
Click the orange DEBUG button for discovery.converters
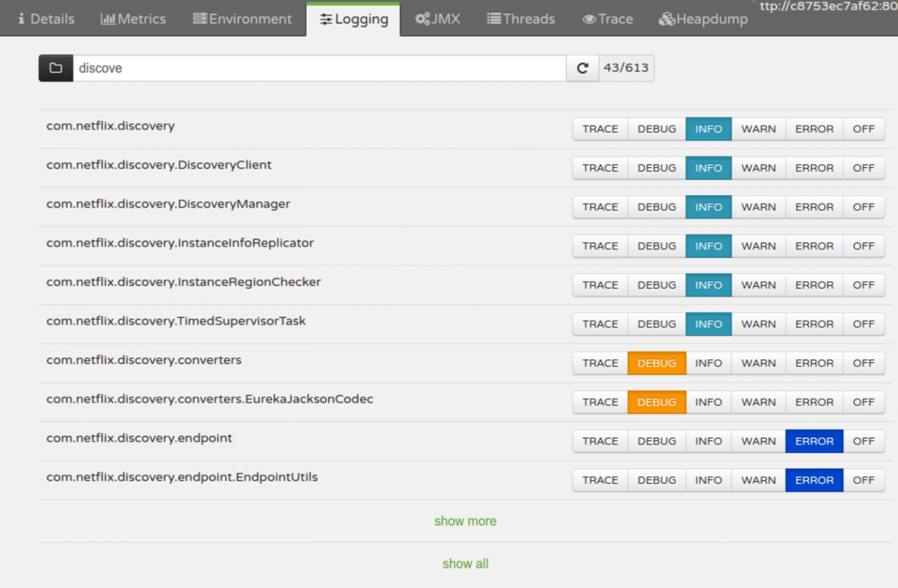coord(657,363)
